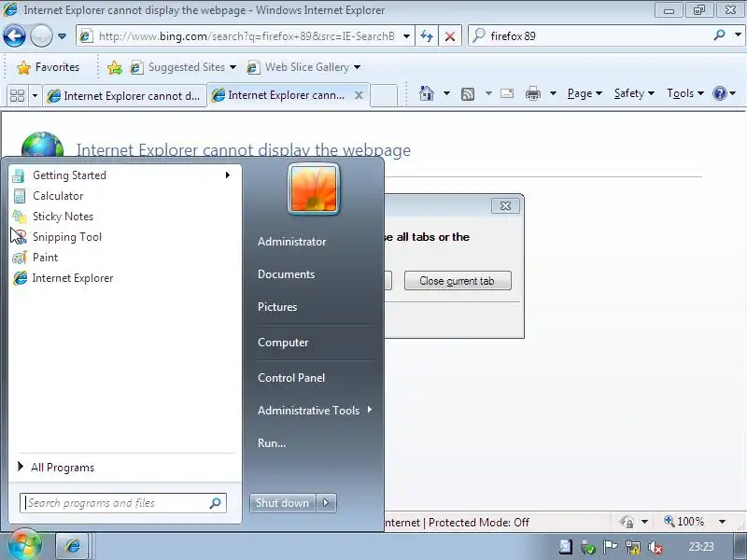Image resolution: width=747 pixels, height=560 pixels.
Task: Click the Read Mail envelope icon
Action: [x=507, y=93]
